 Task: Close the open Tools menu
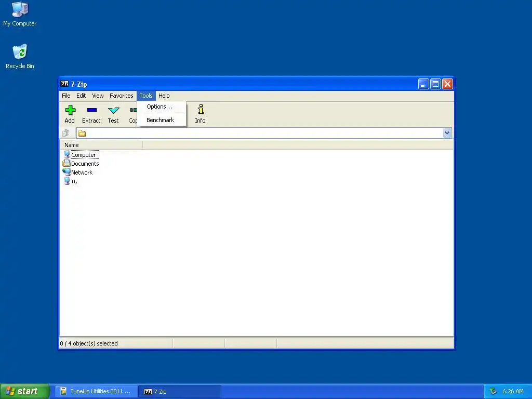point(146,96)
